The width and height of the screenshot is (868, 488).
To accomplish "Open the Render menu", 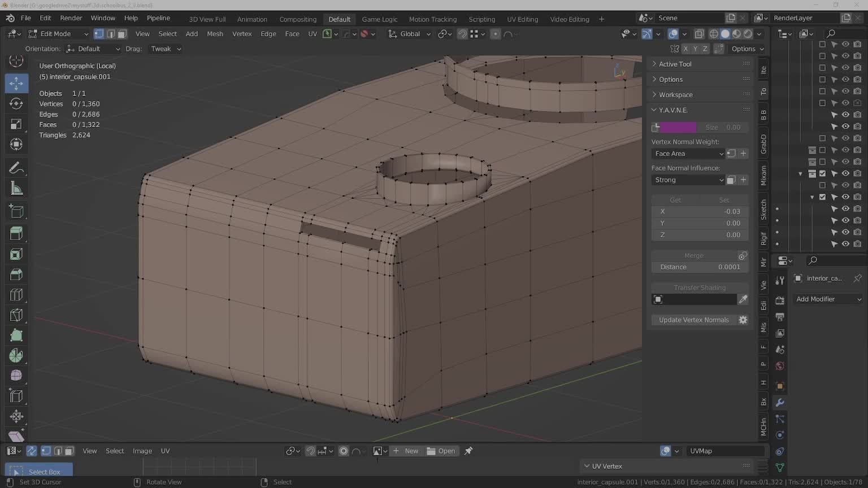I will (71, 18).
